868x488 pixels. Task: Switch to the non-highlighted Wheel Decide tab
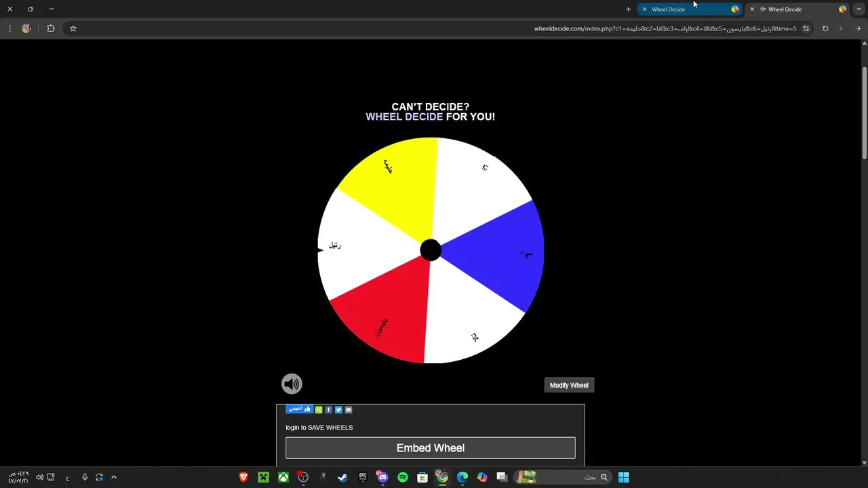pyautogui.click(x=797, y=9)
